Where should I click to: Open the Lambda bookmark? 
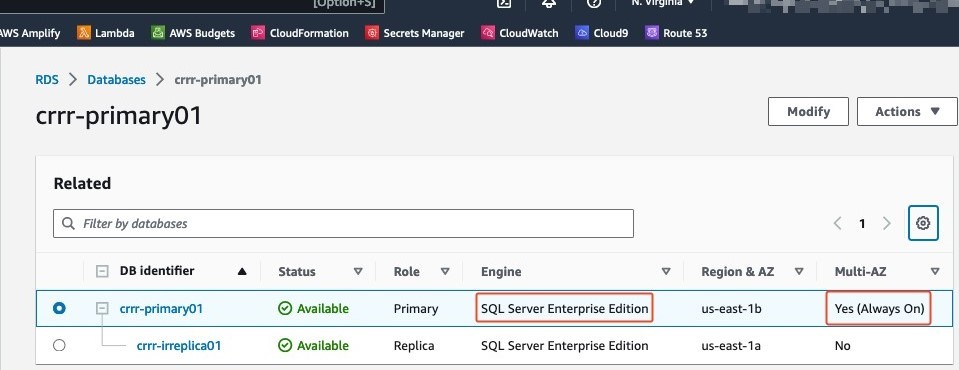(106, 33)
